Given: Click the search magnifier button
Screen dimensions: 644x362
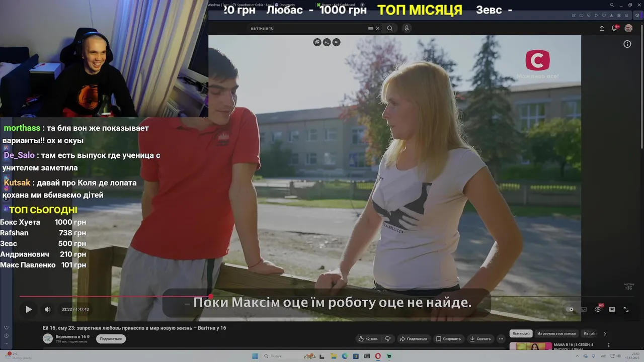Looking at the screenshot, I should coord(389,28).
